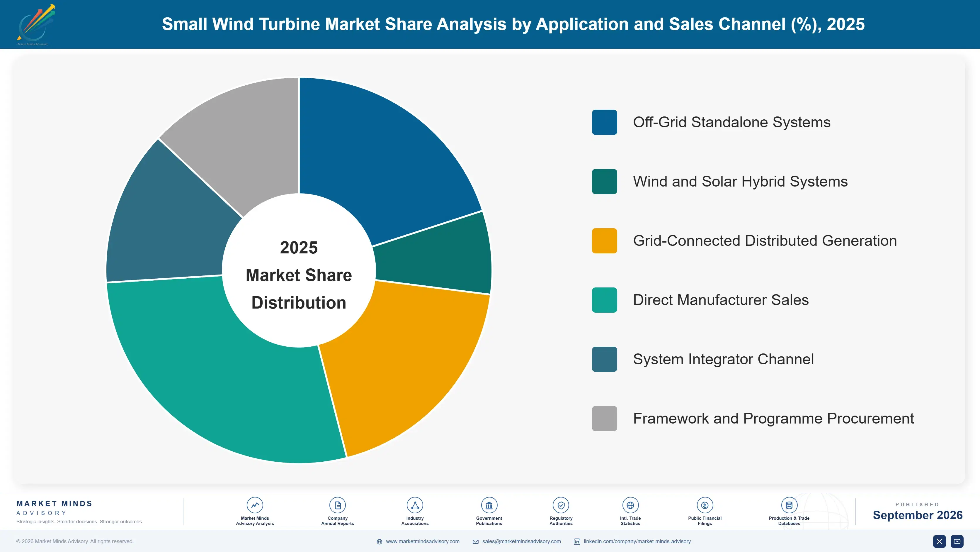Click the 'Public Financial Filings' source label
The height and width of the screenshot is (552, 980).
pos(705,521)
